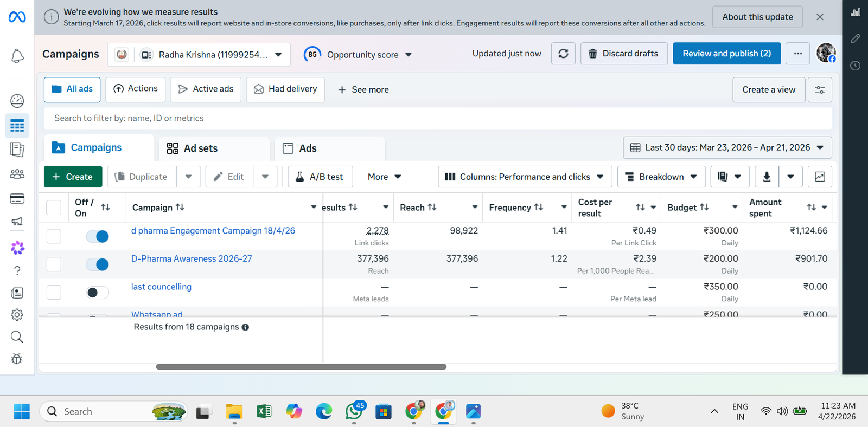The width and height of the screenshot is (868, 427).
Task: Open the sidebar Search magnifier icon
Action: coord(17,337)
